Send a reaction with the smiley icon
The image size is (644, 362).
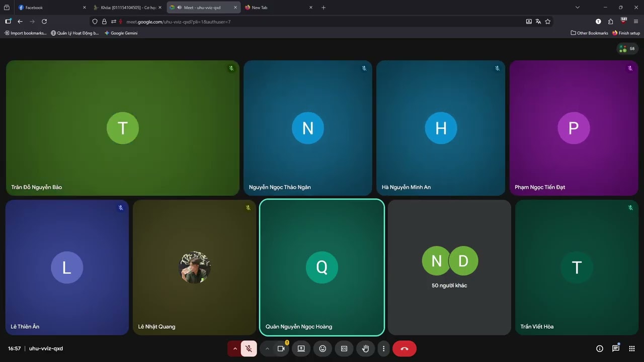click(x=323, y=348)
